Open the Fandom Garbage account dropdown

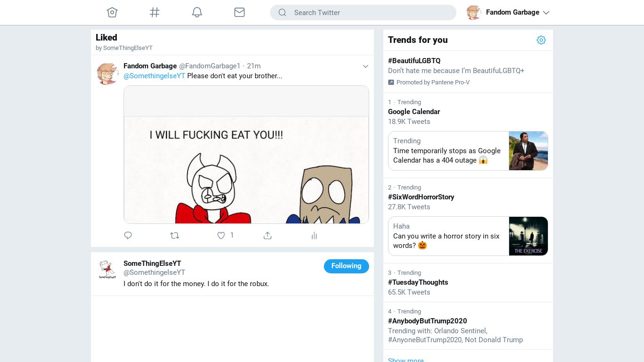pos(546,13)
